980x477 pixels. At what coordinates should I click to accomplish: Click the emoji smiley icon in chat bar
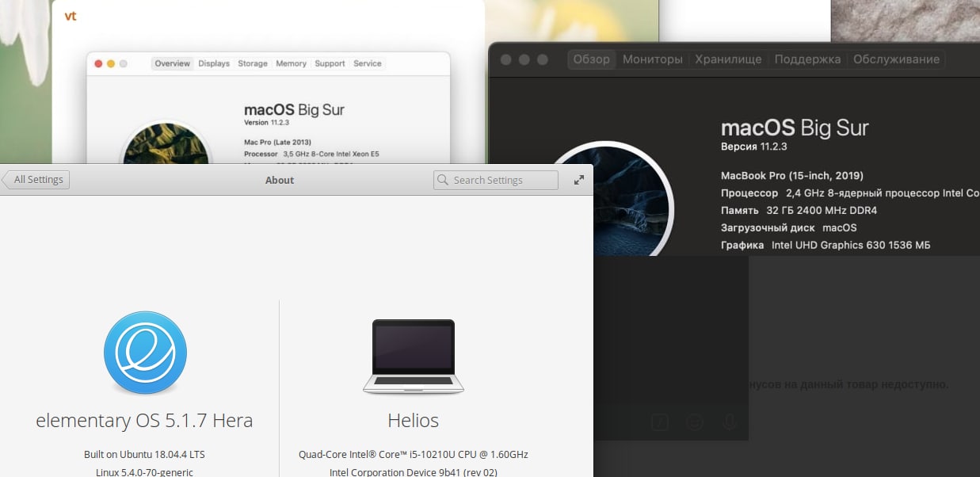click(695, 422)
